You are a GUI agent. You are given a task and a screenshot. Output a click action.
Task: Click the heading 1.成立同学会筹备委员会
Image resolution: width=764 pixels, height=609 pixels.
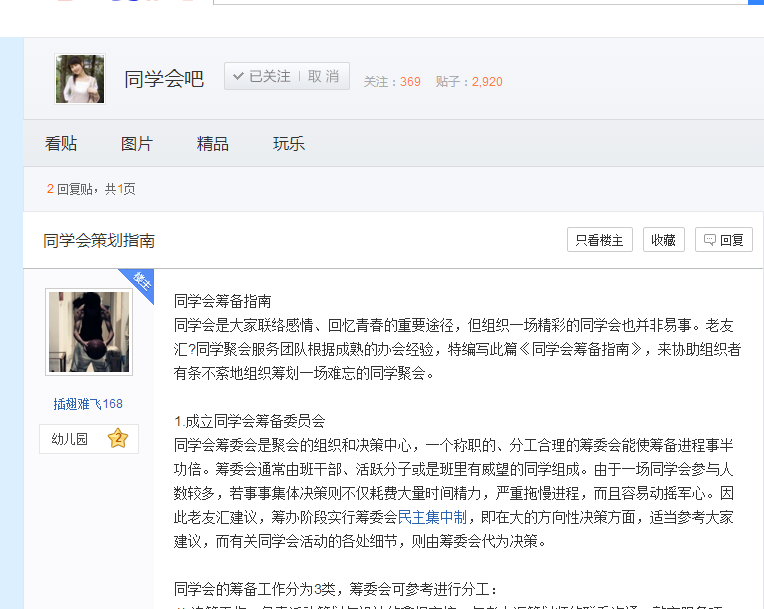249,421
